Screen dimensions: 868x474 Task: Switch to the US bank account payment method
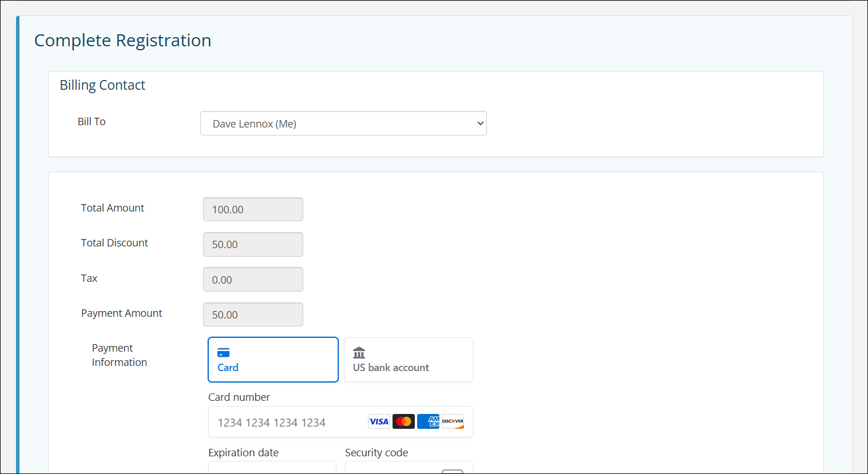408,360
